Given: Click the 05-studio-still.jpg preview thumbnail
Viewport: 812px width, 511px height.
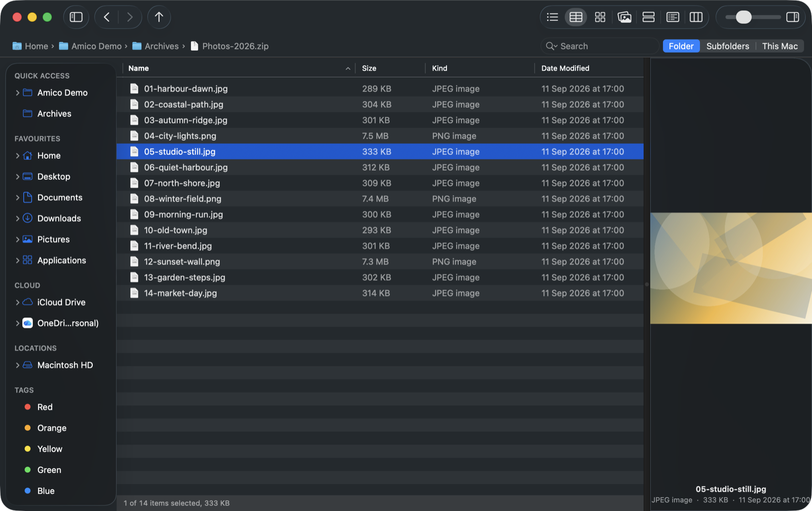Looking at the screenshot, I should [731, 268].
